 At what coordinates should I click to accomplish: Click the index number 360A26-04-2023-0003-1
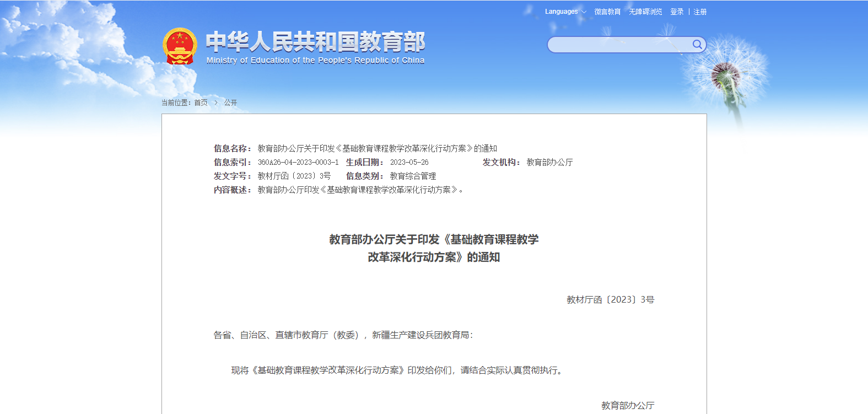coord(298,162)
